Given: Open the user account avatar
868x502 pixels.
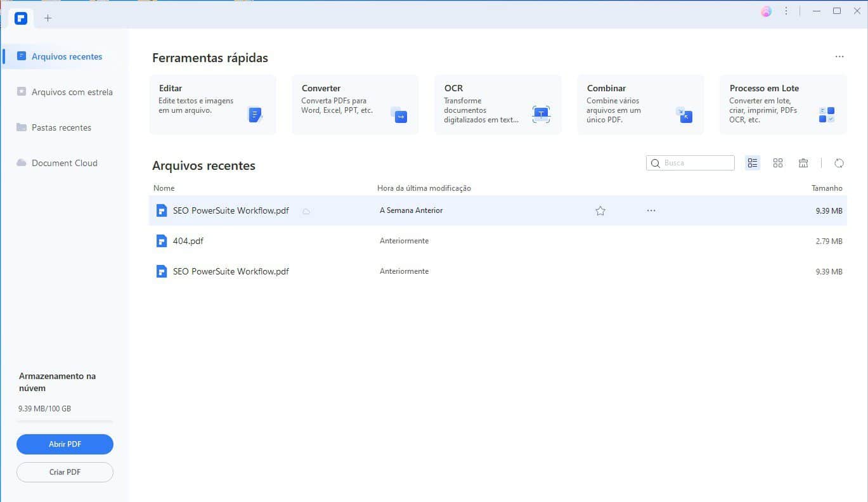Looking at the screenshot, I should coord(767,11).
